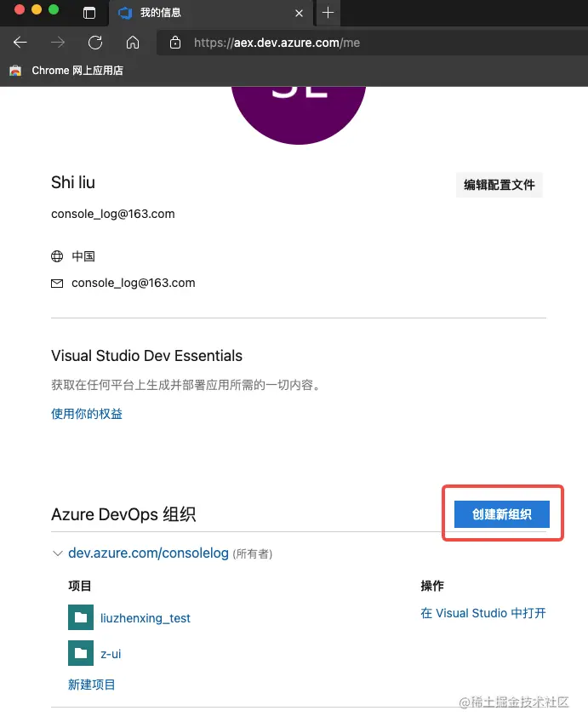Click 创建新组织 button
Image resolution: width=588 pixels, height=728 pixels.
[502, 514]
